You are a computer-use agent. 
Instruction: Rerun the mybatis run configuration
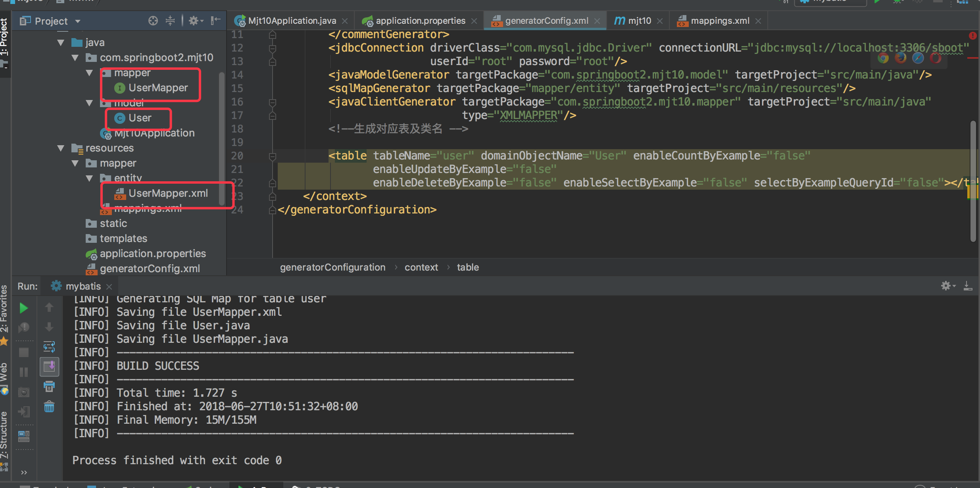[23, 308]
